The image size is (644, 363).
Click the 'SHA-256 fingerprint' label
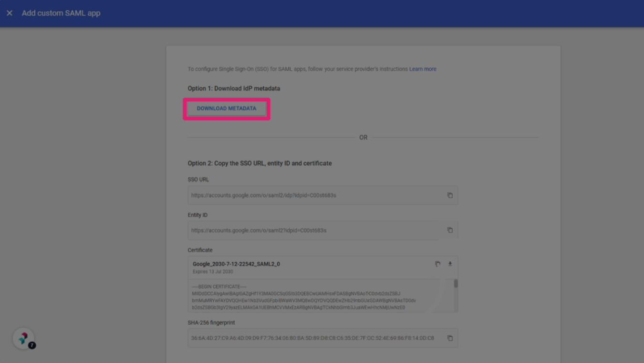[211, 323]
